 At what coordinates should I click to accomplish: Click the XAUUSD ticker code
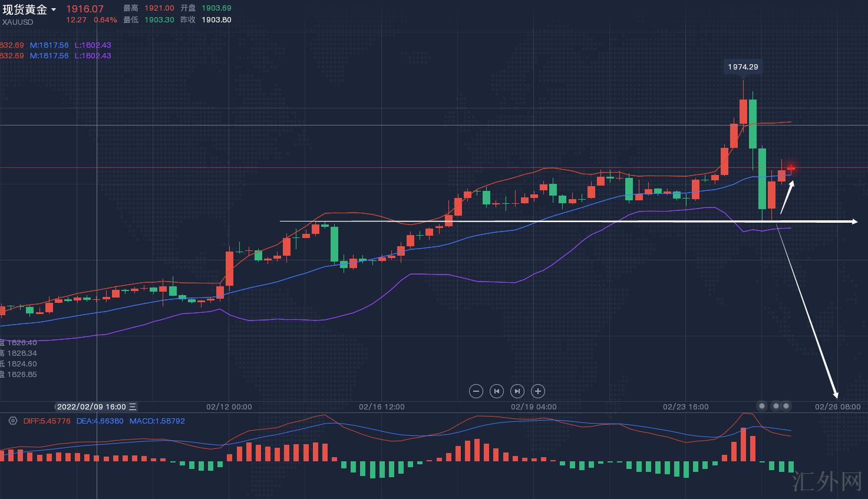(x=18, y=22)
